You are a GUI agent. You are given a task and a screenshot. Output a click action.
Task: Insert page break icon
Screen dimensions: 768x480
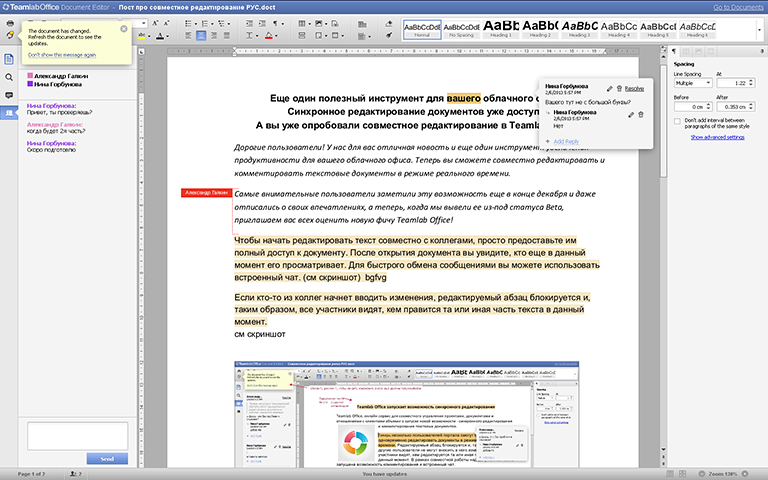pyautogui.click(x=302, y=35)
